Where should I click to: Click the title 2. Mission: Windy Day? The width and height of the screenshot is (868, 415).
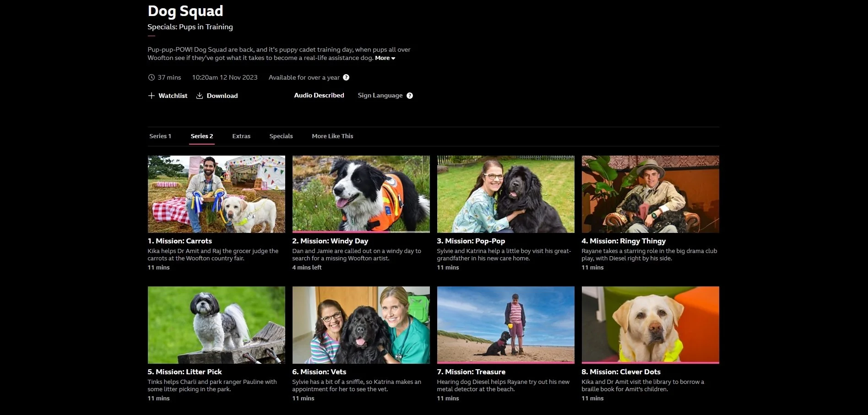point(330,241)
